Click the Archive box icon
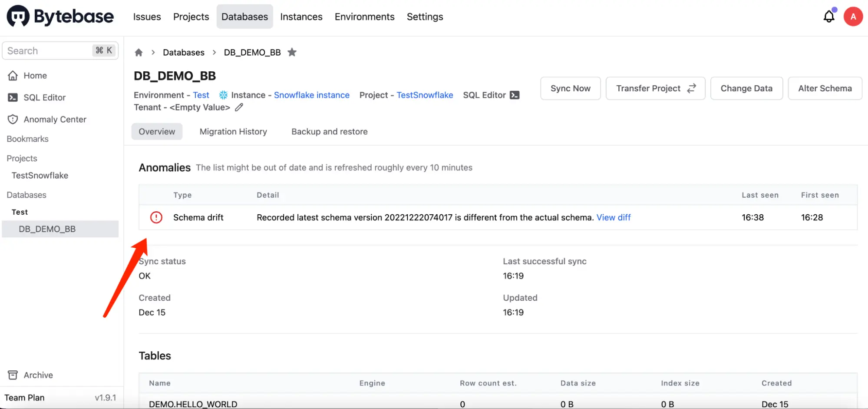The height and width of the screenshot is (409, 868). pyautogui.click(x=13, y=375)
